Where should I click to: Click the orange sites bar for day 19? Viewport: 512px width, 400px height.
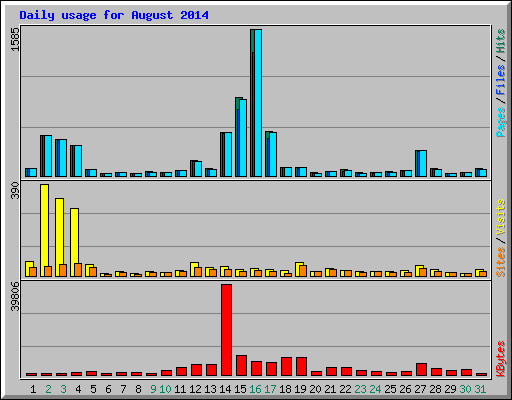pos(303,271)
